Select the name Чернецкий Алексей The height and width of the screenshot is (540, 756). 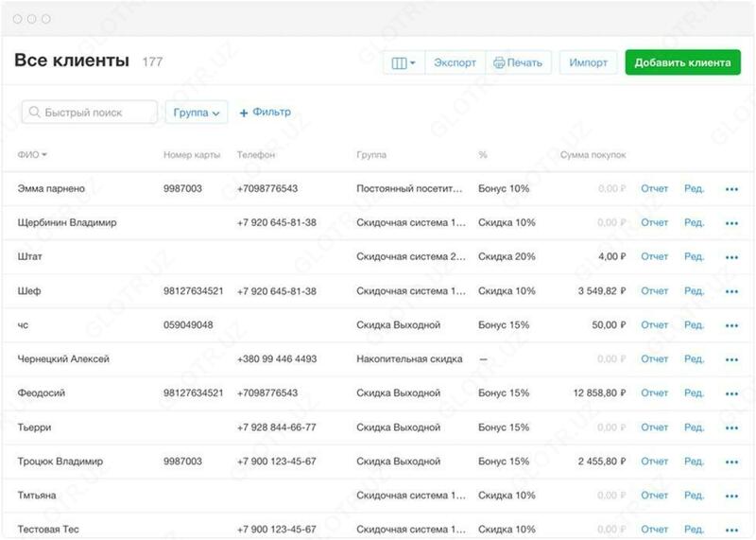pos(63,359)
